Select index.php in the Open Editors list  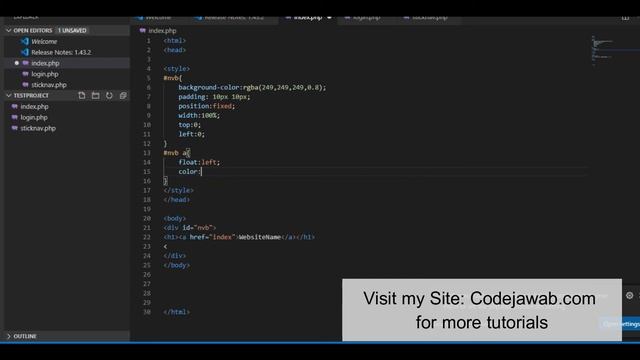(x=45, y=63)
